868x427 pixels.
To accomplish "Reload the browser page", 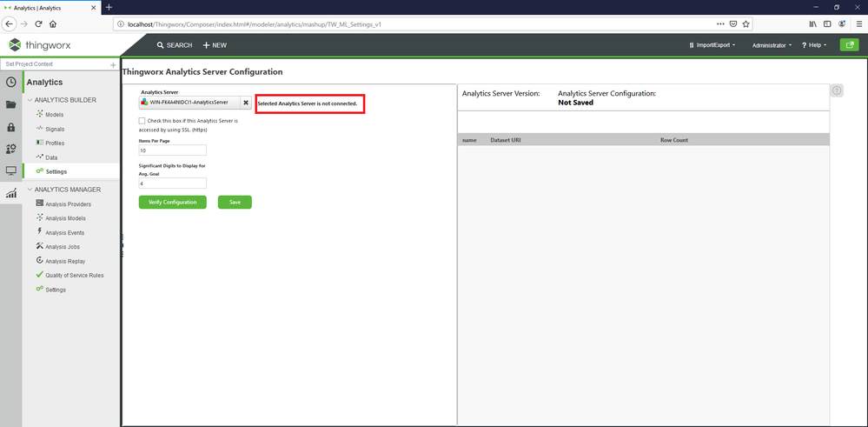I will (39, 24).
